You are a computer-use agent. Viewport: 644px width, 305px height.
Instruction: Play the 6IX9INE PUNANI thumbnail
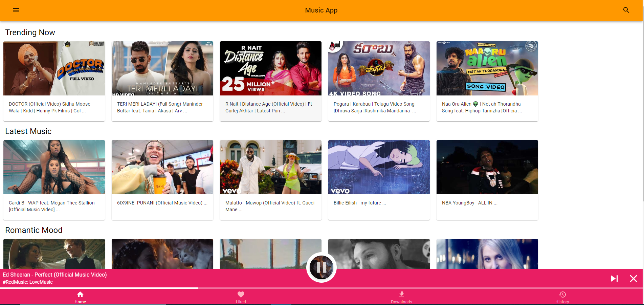(x=162, y=167)
